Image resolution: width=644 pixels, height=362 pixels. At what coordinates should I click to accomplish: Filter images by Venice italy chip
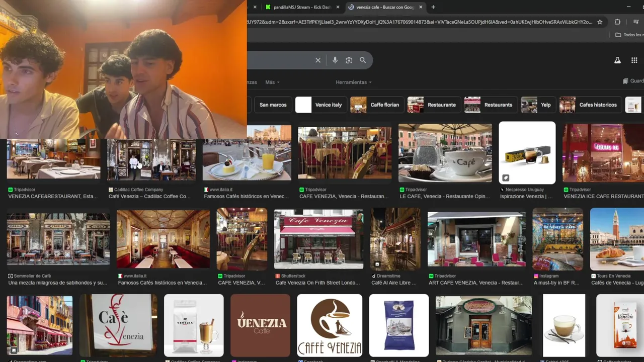coord(320,105)
